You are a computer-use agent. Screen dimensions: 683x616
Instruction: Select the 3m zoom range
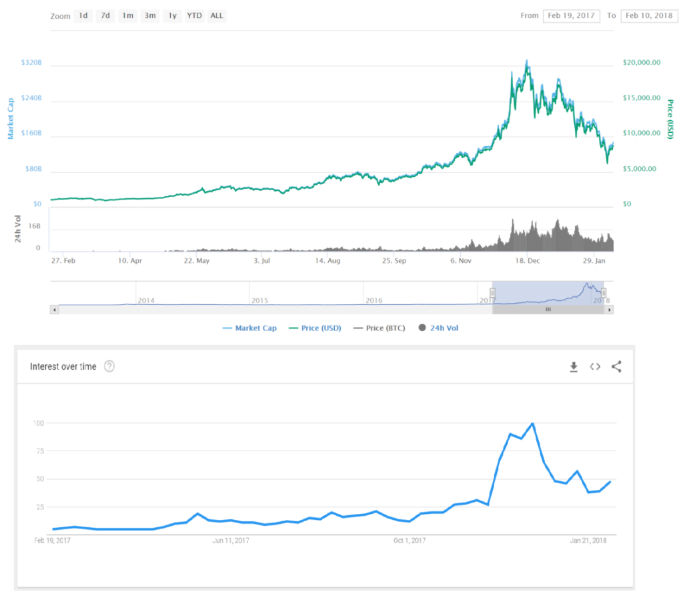point(150,16)
